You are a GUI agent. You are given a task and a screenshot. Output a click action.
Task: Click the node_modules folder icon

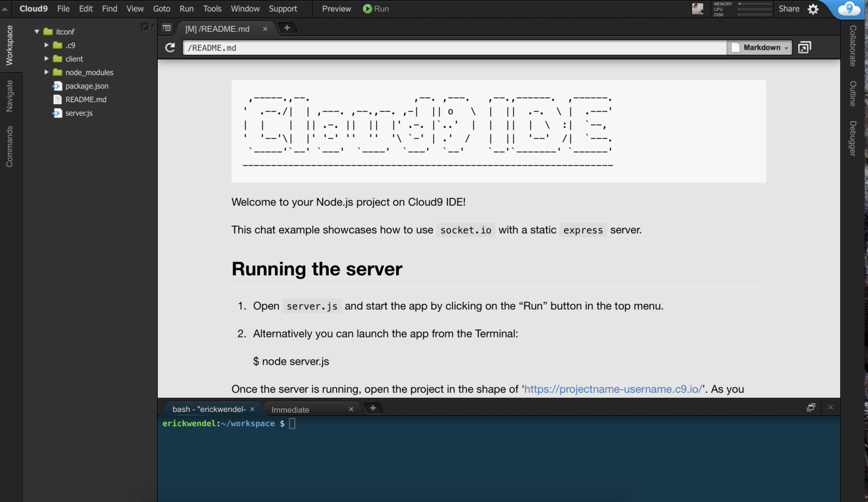coord(57,72)
